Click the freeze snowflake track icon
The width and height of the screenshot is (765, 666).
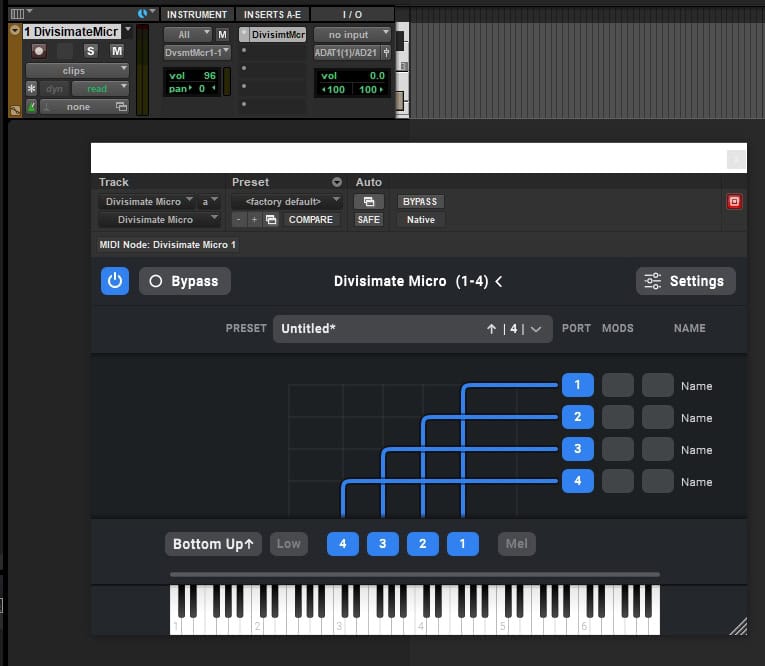tap(31, 89)
